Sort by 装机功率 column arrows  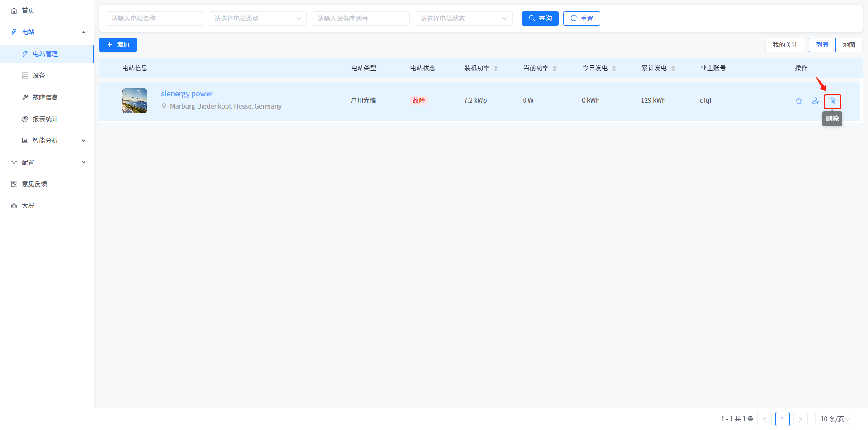496,68
